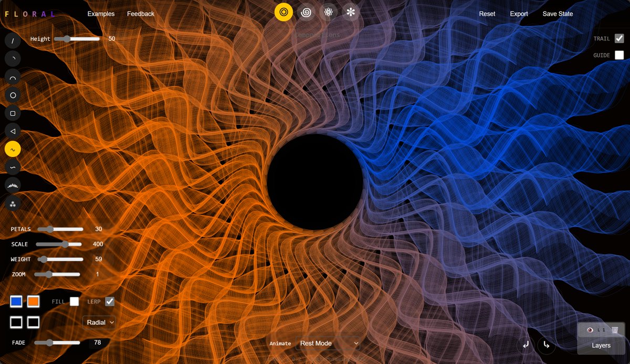Toggle visibility eye of layer L 1

pos(590,329)
